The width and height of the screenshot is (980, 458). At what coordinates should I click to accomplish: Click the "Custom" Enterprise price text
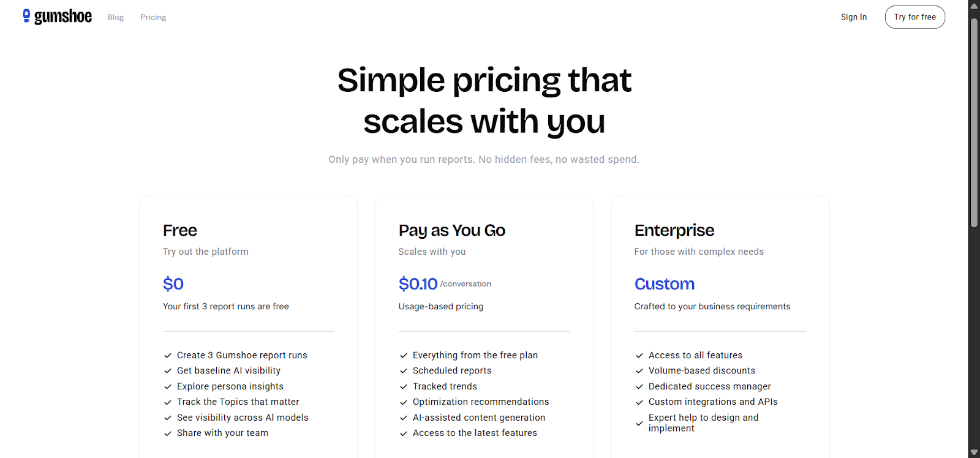click(664, 284)
